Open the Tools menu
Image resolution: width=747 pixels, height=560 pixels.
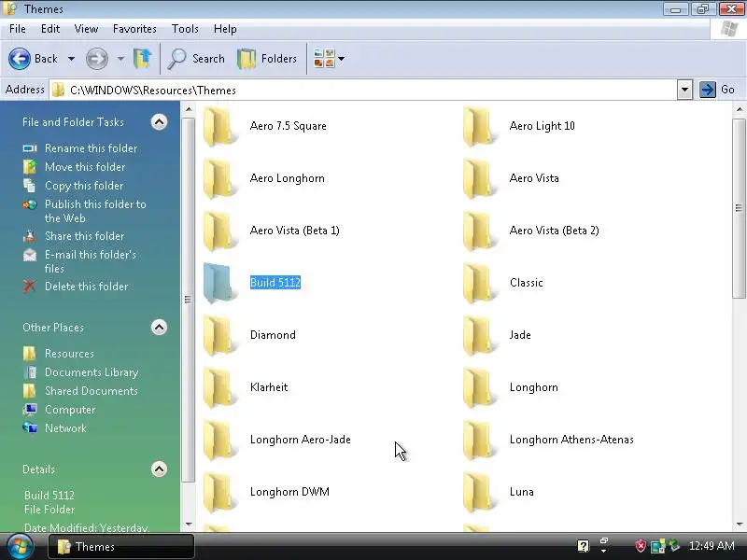[185, 29]
